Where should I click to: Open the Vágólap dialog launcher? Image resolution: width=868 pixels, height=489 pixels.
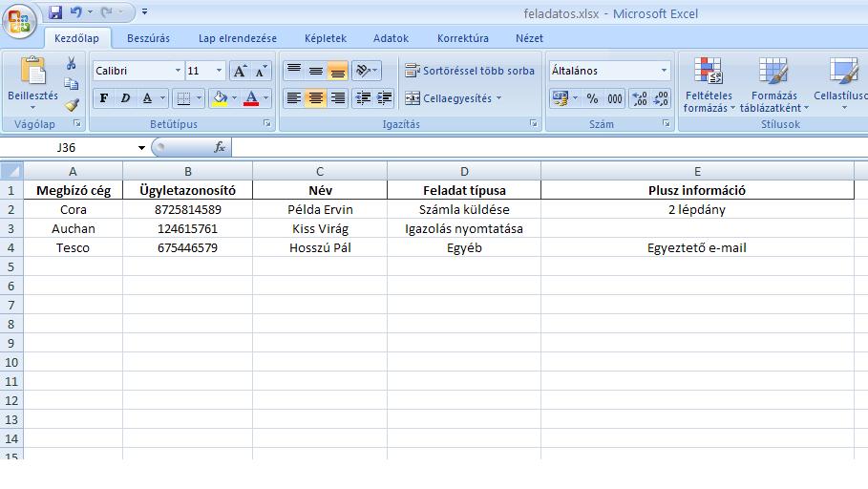(77, 123)
